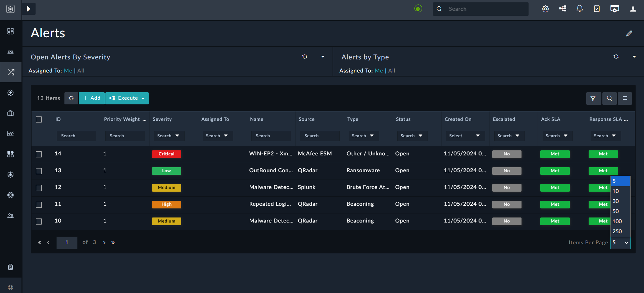Image resolution: width=644 pixels, height=293 pixels.
Task: Check the box for alert 14
Action: [39, 154]
